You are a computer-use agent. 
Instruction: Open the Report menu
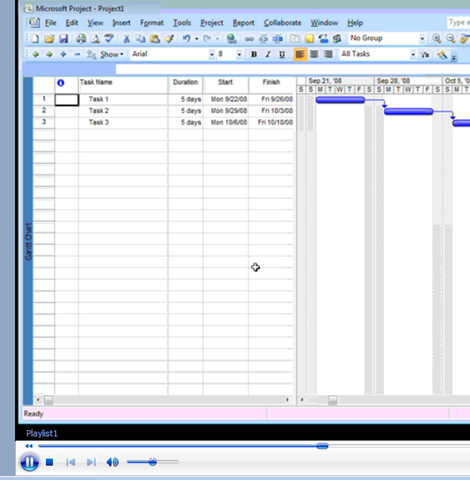pyautogui.click(x=243, y=23)
